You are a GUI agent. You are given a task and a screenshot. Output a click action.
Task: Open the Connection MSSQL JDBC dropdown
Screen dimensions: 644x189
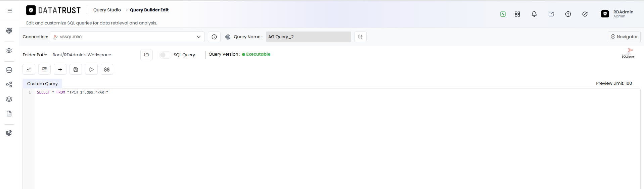(x=127, y=37)
